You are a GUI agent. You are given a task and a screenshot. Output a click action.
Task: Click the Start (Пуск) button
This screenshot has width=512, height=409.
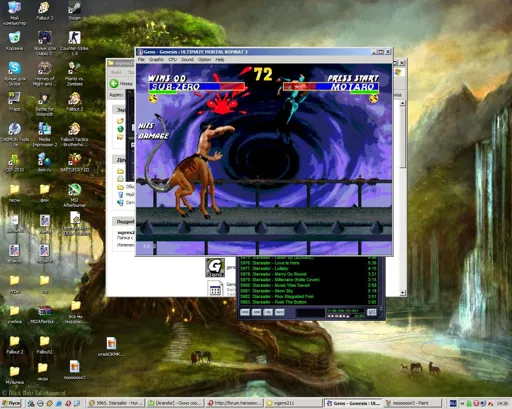11,403
